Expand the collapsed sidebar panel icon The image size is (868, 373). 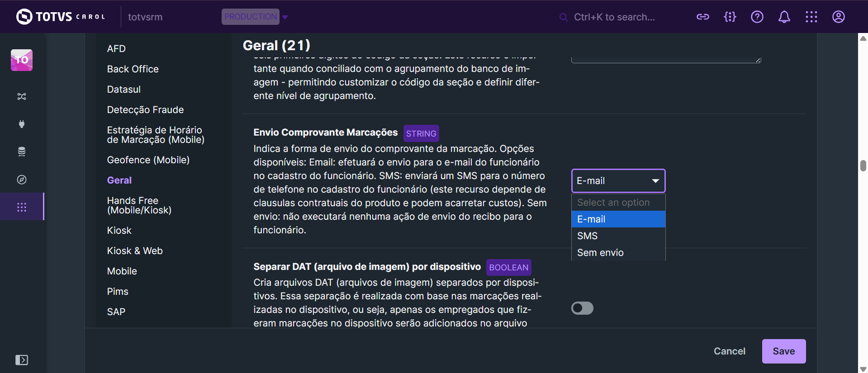22,360
